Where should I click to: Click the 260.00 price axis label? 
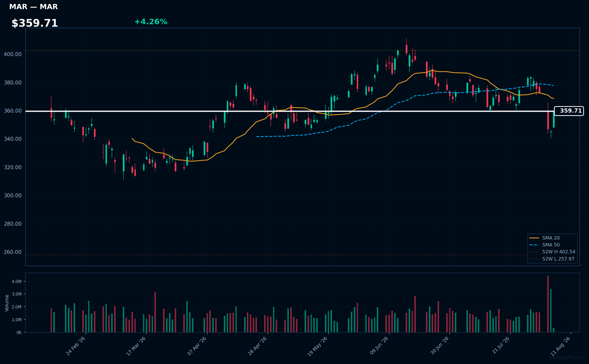pyautogui.click(x=13, y=252)
